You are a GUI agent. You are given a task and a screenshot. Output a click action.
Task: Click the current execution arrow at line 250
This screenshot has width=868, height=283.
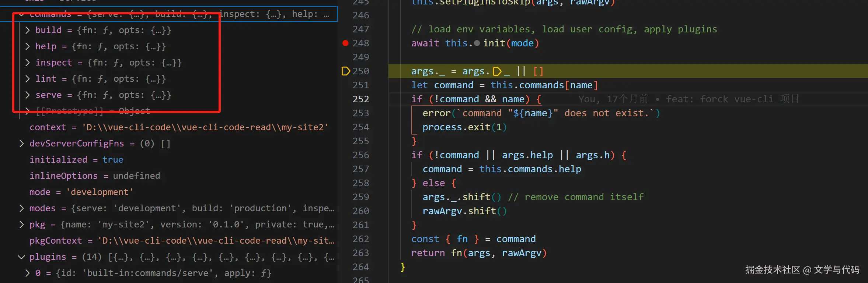pyautogui.click(x=346, y=71)
